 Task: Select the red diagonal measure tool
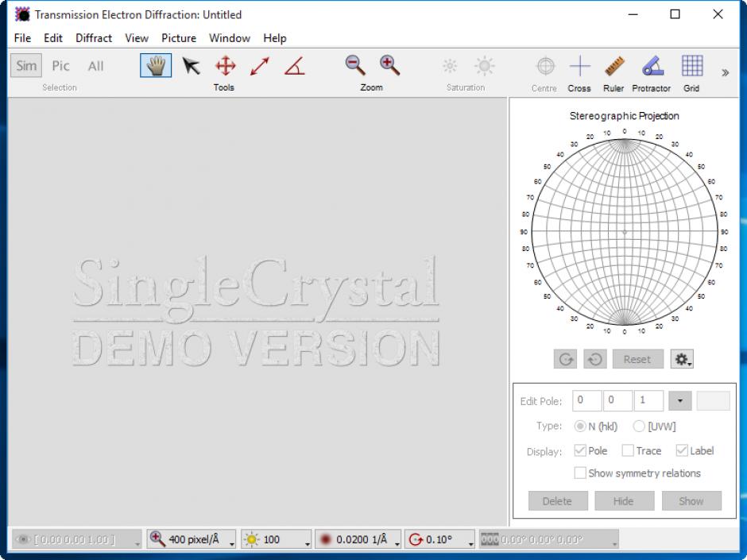click(x=260, y=66)
